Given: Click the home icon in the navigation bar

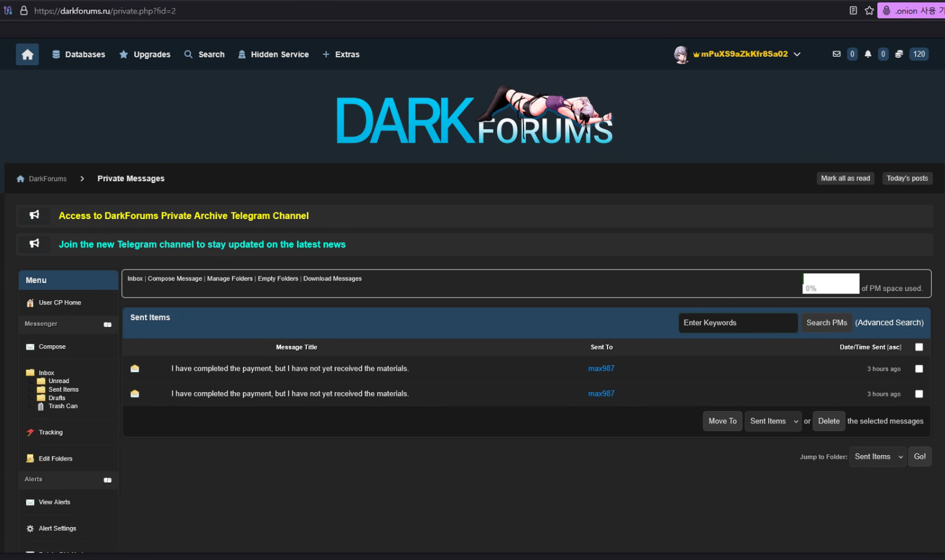Looking at the screenshot, I should (27, 54).
